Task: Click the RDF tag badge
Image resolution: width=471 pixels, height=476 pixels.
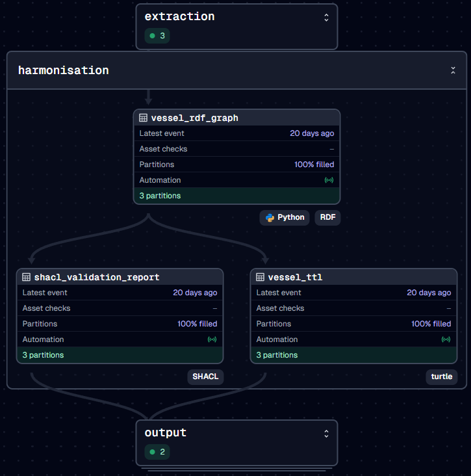Action: (x=328, y=217)
